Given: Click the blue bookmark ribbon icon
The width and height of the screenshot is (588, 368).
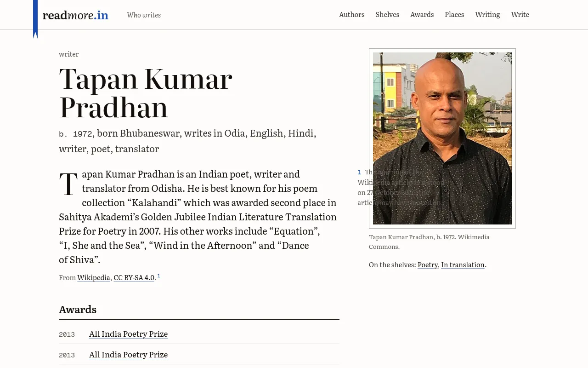Looking at the screenshot, I should (x=35, y=19).
